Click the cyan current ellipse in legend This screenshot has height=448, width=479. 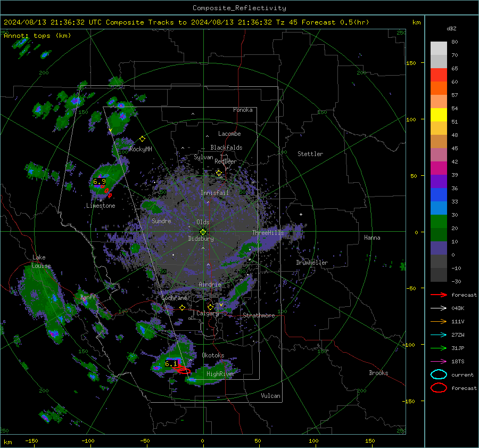tap(439, 374)
